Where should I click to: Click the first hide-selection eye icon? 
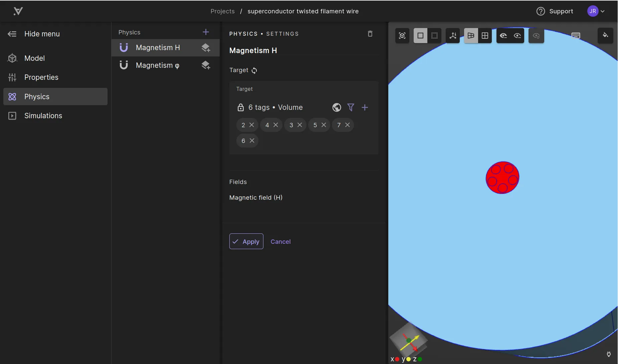(503, 36)
